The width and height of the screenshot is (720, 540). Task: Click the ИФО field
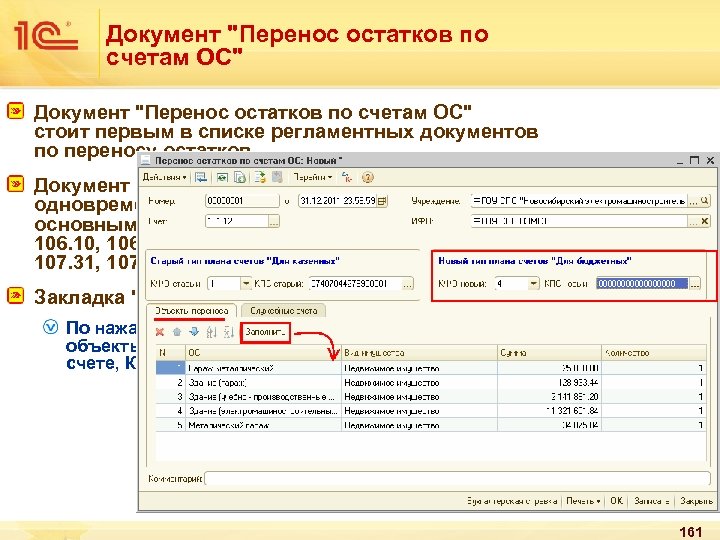point(579,221)
